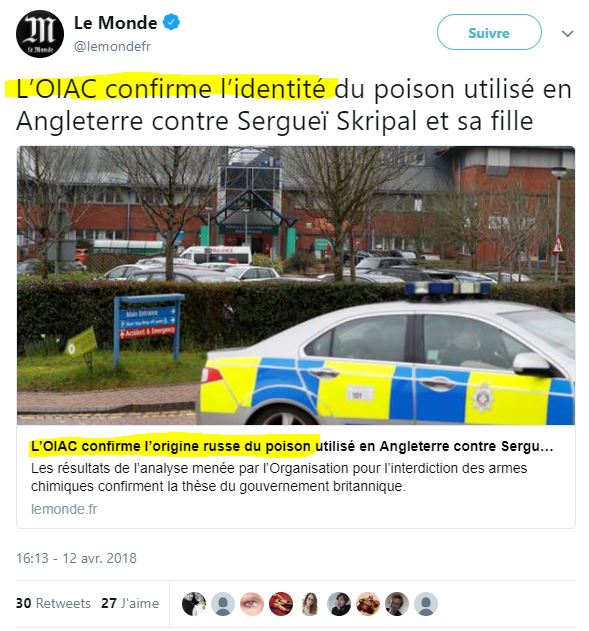This screenshot has height=631, width=589.
Task: Open the police car article image
Action: (x=296, y=285)
